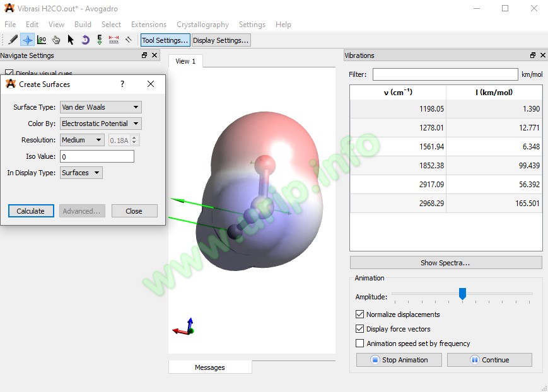Click the Messages tab
The height and width of the screenshot is (392, 548).
(210, 367)
